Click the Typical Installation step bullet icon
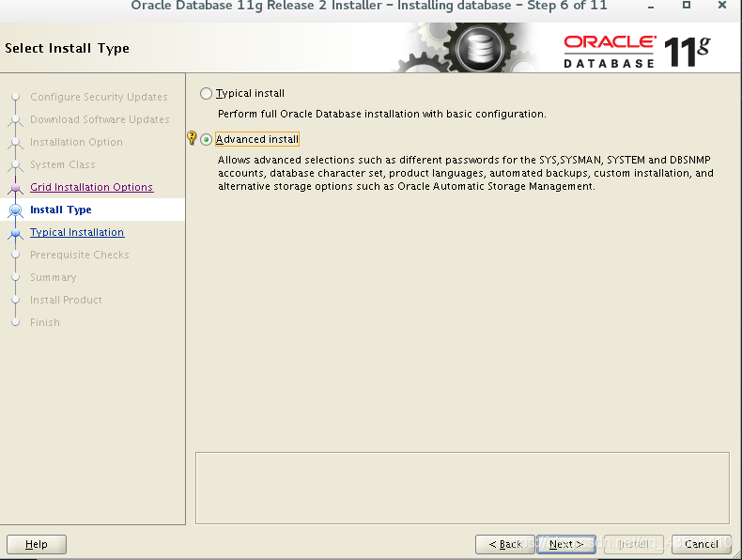The width and height of the screenshot is (742, 560). tap(16, 233)
